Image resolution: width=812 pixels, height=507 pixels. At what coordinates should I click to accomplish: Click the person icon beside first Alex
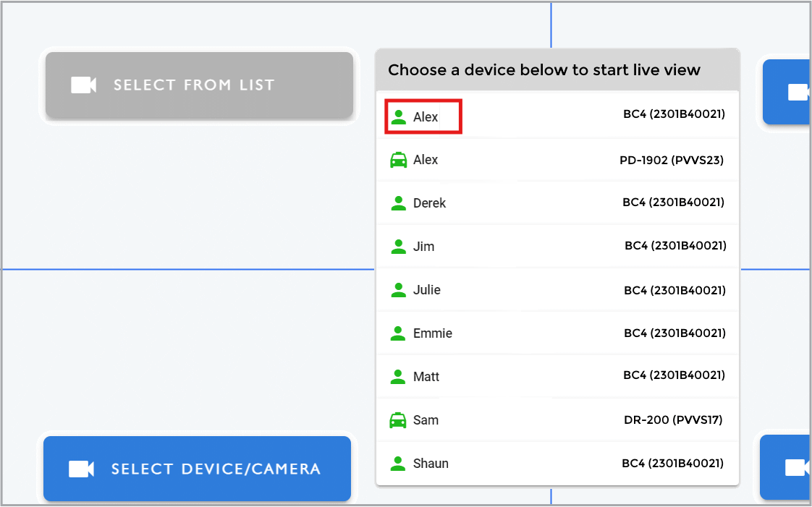[398, 117]
